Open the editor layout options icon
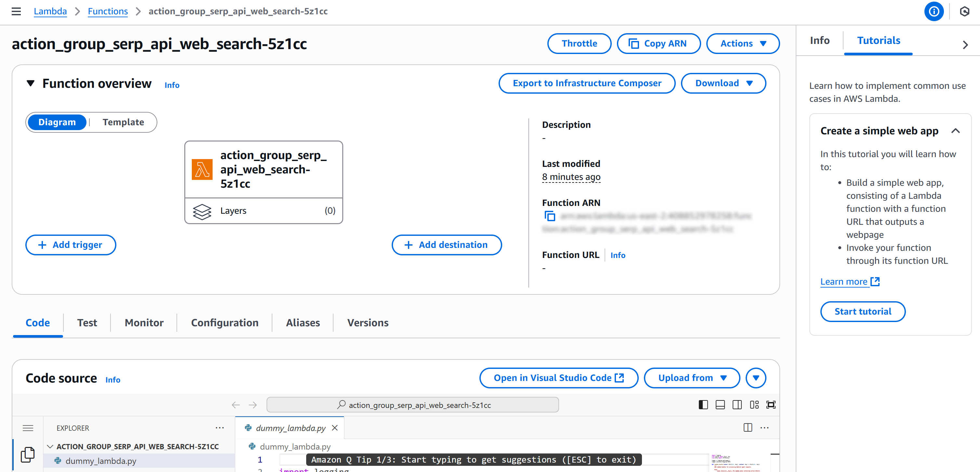Viewport: 980px width, 472px height. 754,405
